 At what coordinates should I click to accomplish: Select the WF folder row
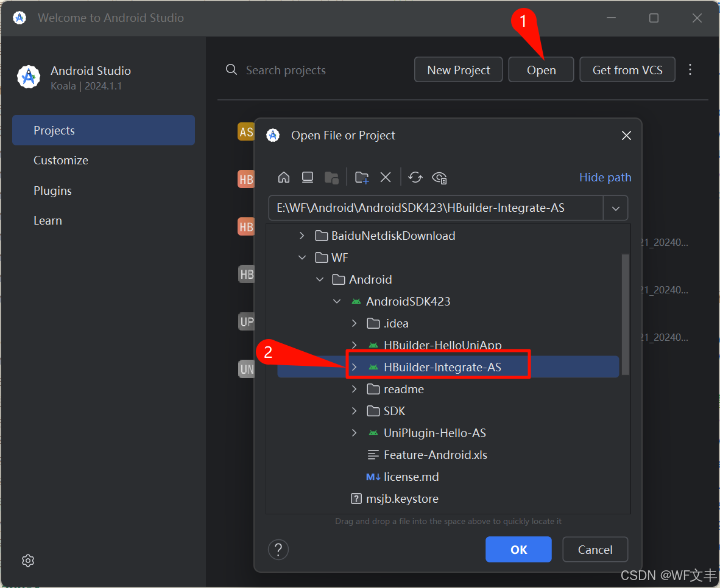pos(448,257)
